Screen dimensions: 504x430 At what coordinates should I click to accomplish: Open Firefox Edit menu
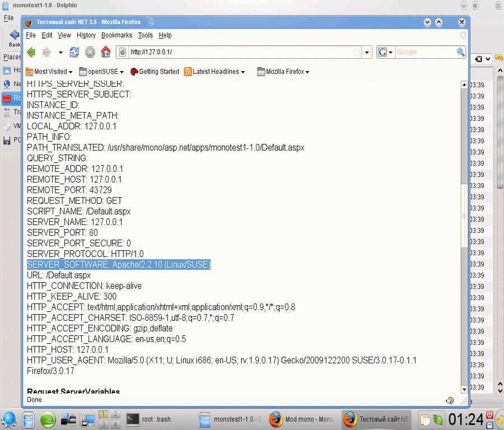(x=47, y=35)
